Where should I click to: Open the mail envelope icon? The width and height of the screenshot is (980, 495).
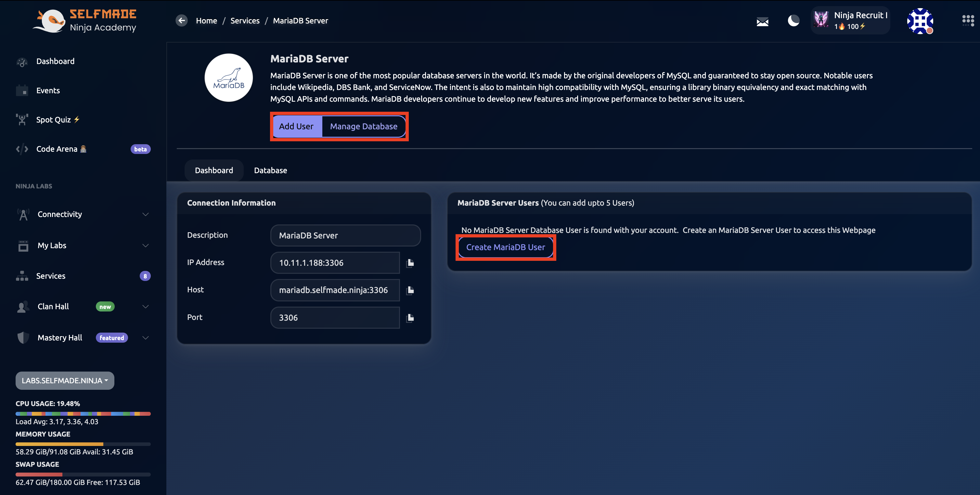pyautogui.click(x=762, y=22)
